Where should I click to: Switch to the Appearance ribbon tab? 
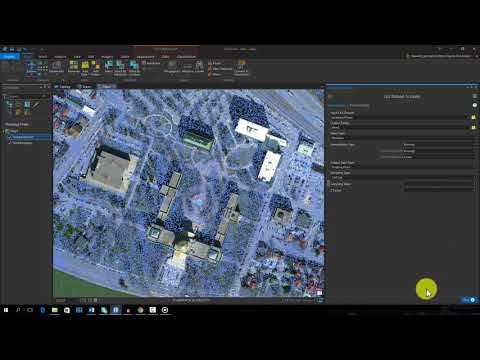tap(145, 57)
